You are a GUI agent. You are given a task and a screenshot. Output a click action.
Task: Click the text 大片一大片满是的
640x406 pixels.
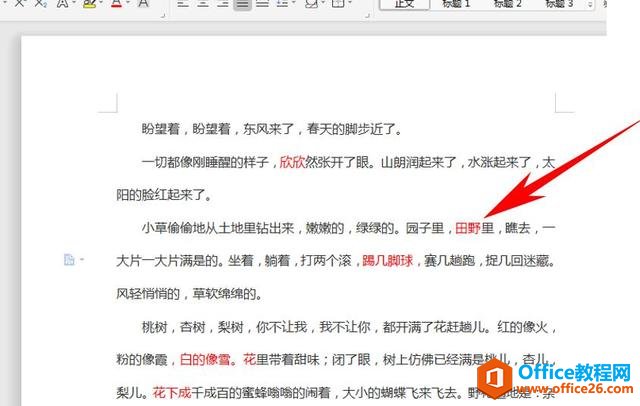tap(167, 260)
